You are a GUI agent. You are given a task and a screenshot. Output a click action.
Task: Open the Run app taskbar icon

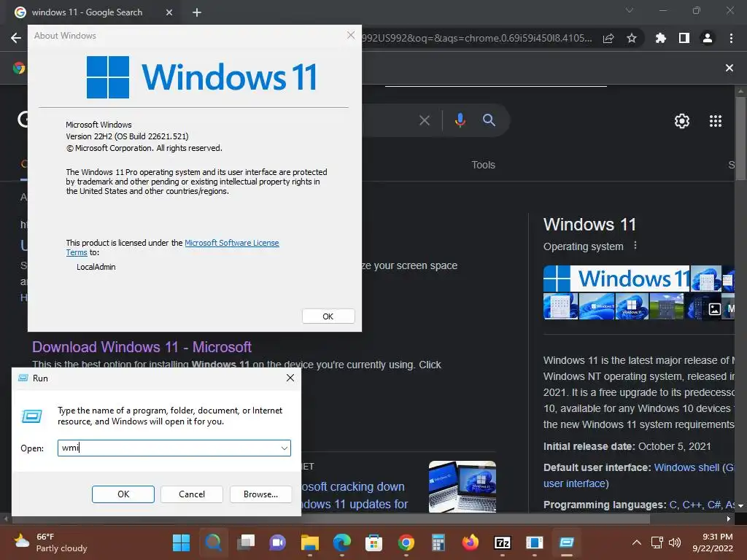[x=566, y=542]
